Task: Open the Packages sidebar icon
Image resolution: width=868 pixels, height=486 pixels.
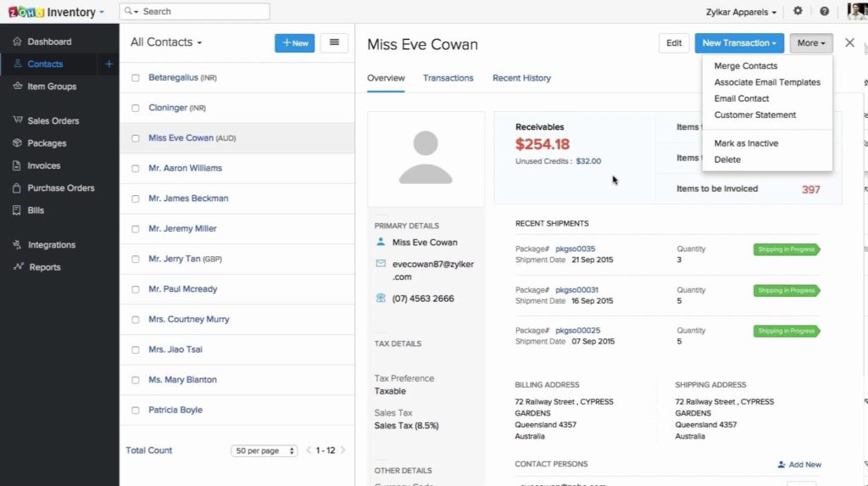Action: pyautogui.click(x=17, y=143)
